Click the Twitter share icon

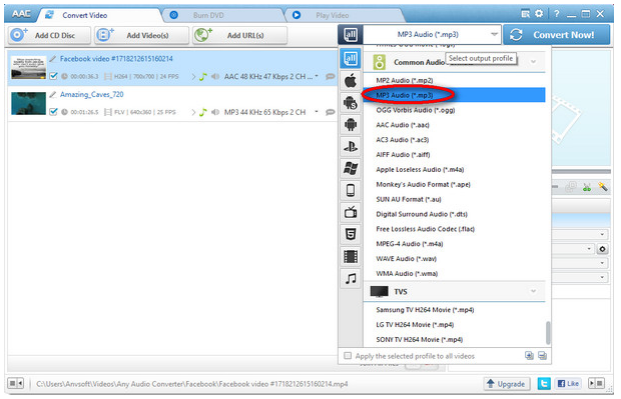pyautogui.click(x=544, y=384)
